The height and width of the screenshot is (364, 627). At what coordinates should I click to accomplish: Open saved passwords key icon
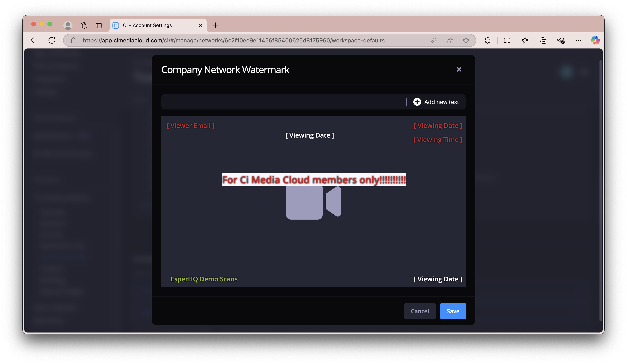(x=433, y=40)
